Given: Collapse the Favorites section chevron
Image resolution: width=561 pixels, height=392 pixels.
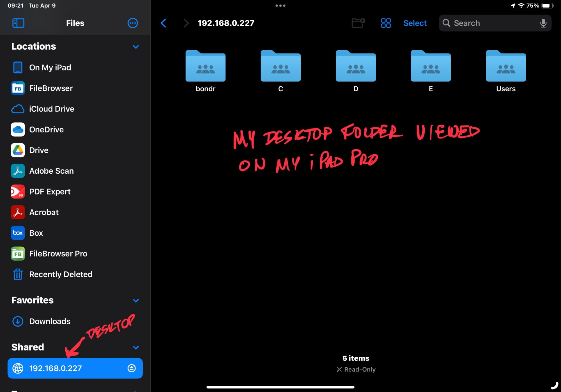Looking at the screenshot, I should tap(136, 301).
